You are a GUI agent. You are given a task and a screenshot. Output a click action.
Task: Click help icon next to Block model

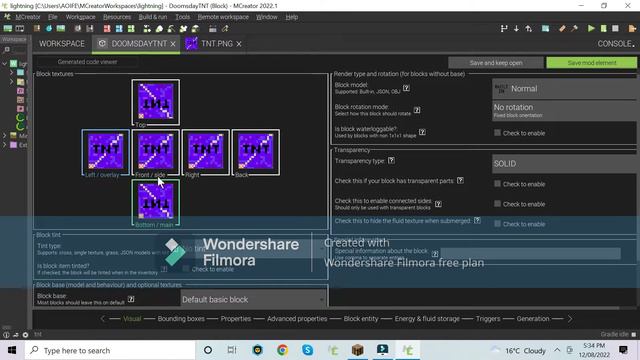(406, 88)
